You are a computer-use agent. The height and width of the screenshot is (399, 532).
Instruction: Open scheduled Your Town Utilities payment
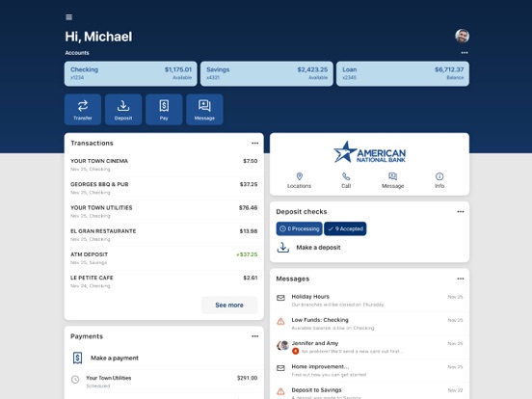tap(164, 382)
